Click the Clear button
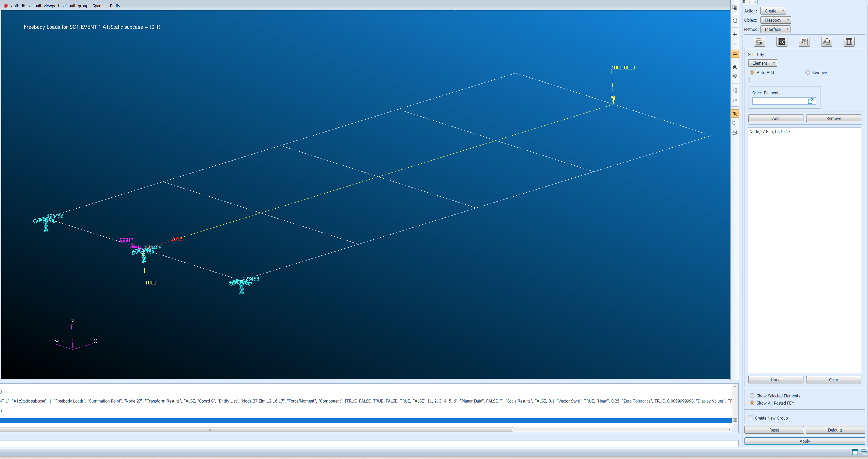 [833, 380]
